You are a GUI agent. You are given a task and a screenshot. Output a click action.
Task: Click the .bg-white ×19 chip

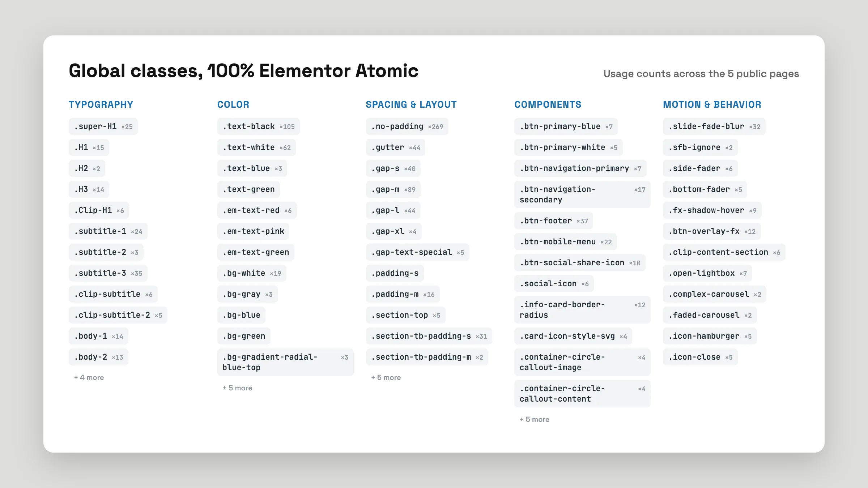(252, 273)
